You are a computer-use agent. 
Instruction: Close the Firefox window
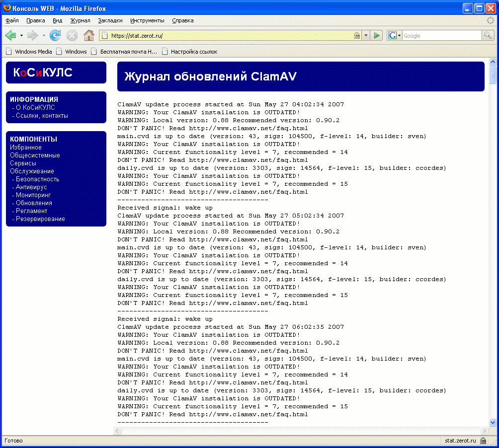click(491, 8)
